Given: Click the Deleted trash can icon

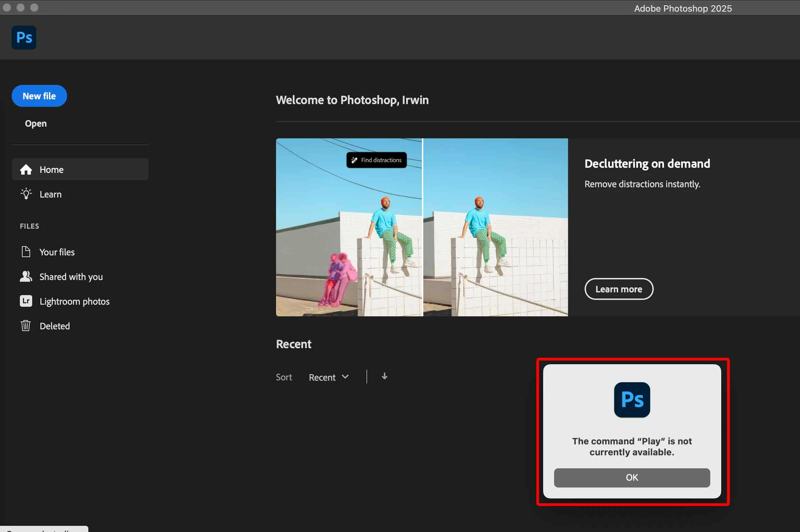Looking at the screenshot, I should (x=26, y=326).
